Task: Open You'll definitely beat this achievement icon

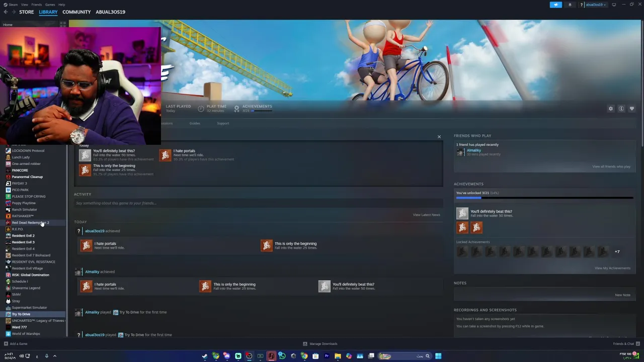Action: point(462,214)
